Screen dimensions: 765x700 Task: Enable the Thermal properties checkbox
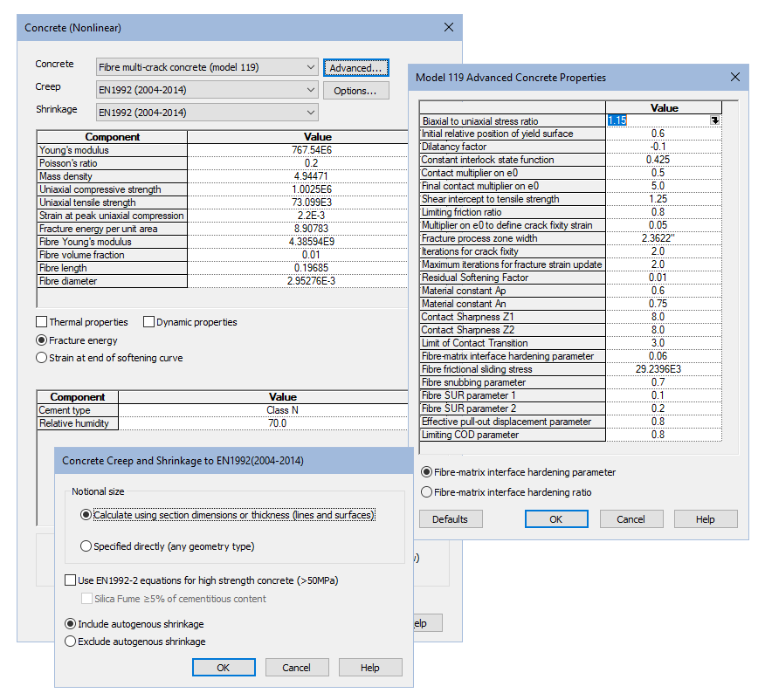coord(42,322)
